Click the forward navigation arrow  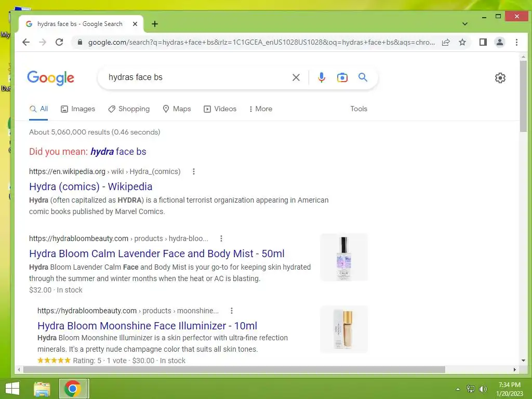point(43,42)
